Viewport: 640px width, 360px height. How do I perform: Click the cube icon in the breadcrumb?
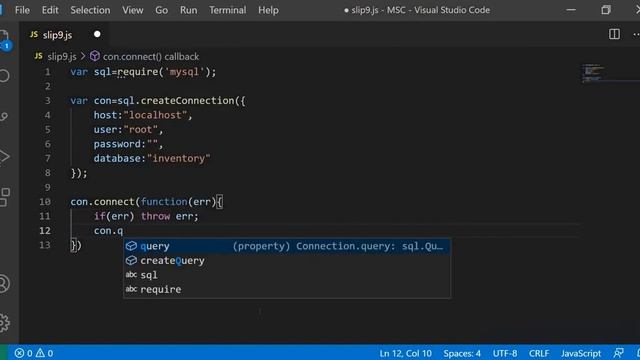click(95, 56)
